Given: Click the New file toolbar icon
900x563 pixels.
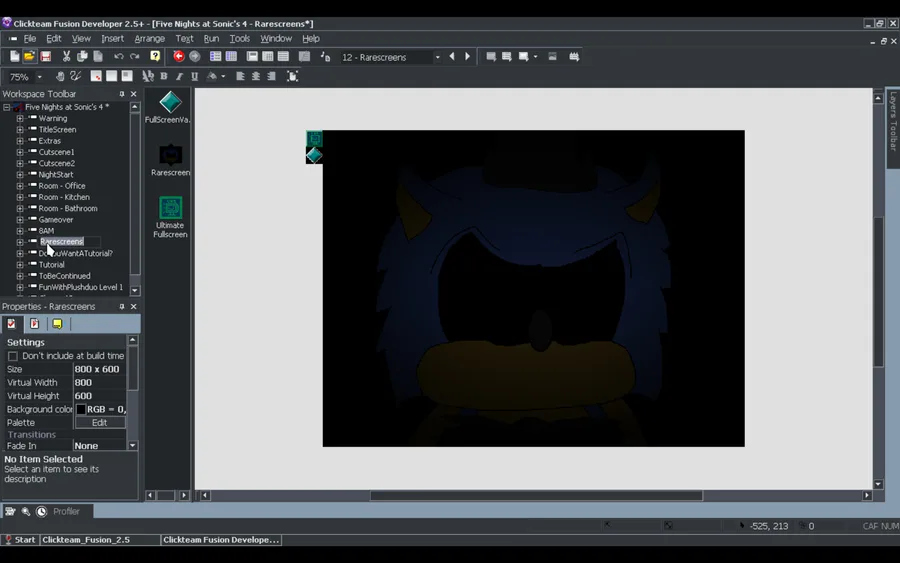Looking at the screenshot, I should pos(14,56).
